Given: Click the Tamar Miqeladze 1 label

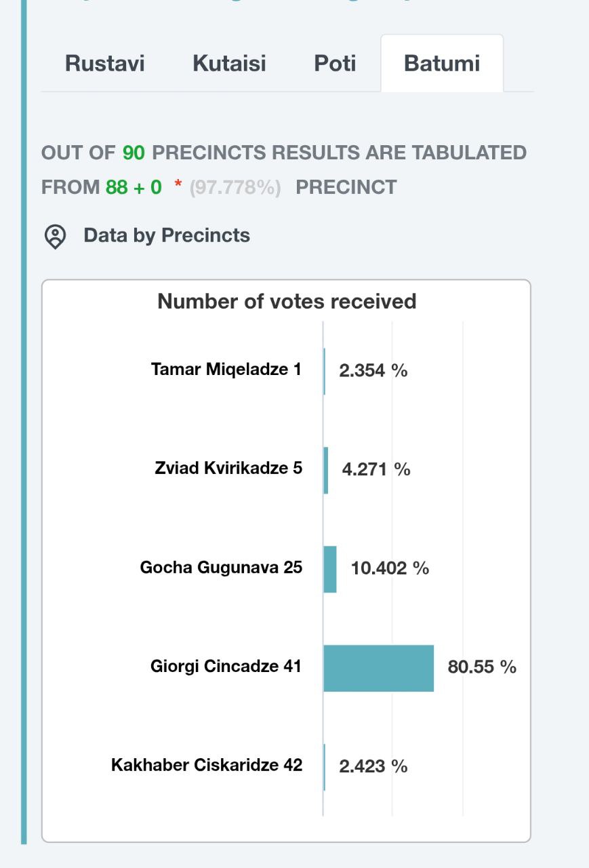Looking at the screenshot, I should point(226,370).
